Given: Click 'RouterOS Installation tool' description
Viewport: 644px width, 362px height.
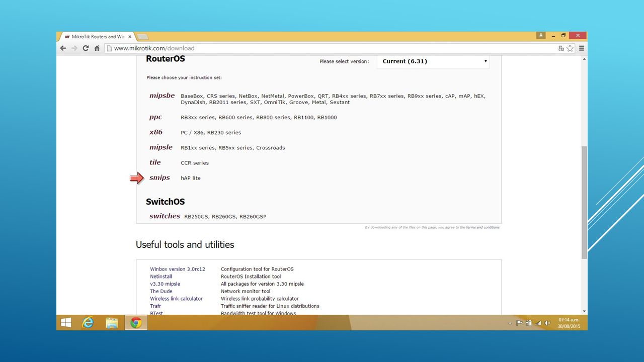Looking at the screenshot, I should pos(251,277).
